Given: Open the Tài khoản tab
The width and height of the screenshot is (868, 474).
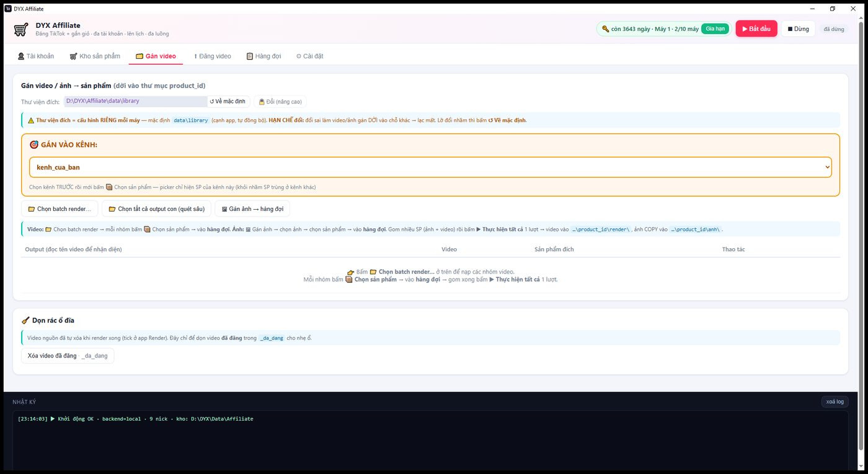Looking at the screenshot, I should (x=36, y=56).
